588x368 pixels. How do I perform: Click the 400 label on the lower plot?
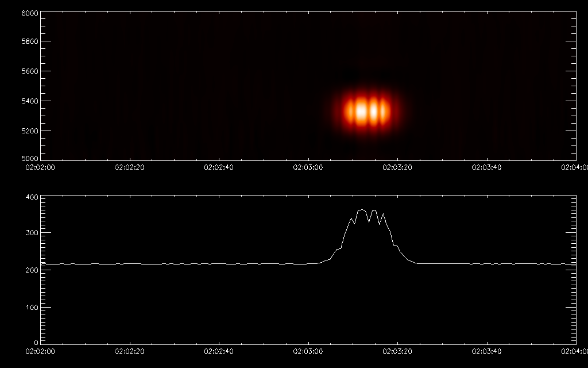(x=32, y=197)
